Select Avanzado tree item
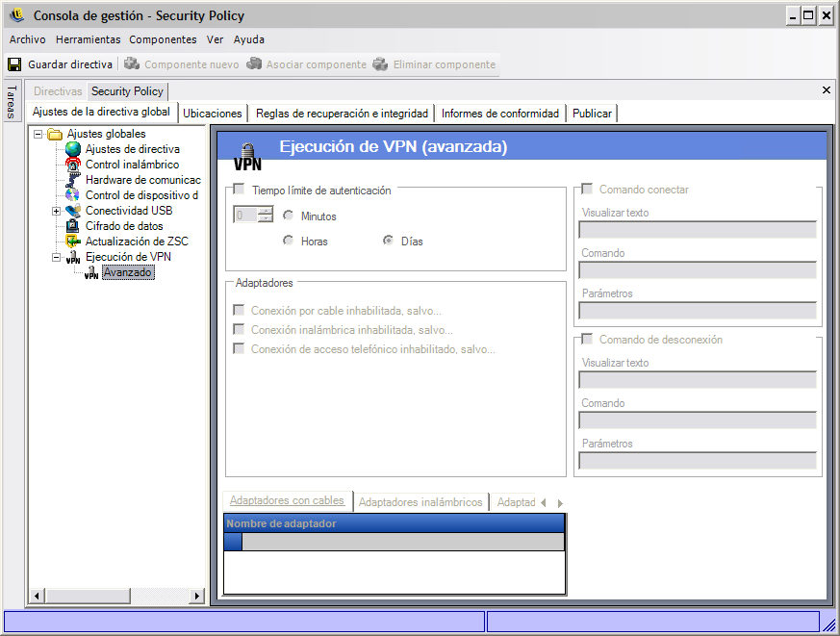 coord(128,272)
